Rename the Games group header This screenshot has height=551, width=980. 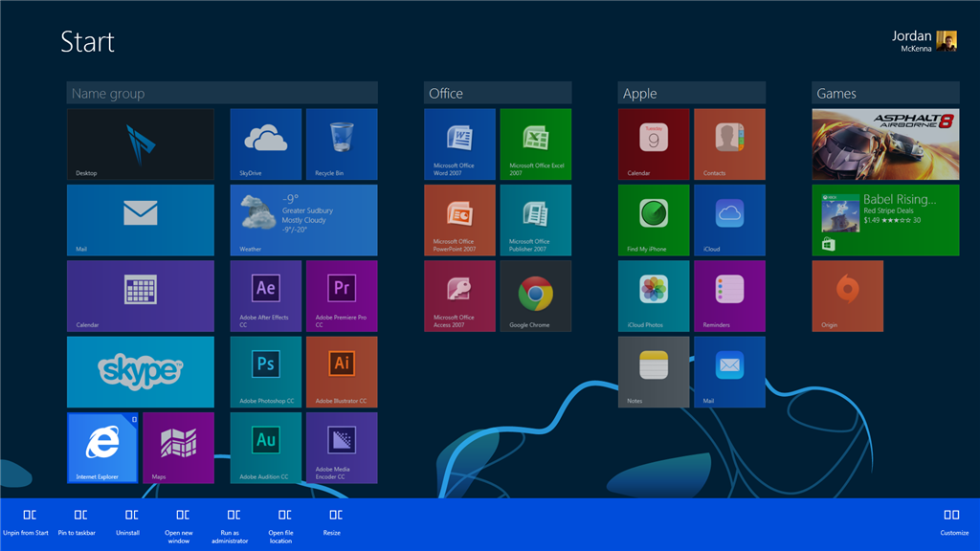(885, 93)
